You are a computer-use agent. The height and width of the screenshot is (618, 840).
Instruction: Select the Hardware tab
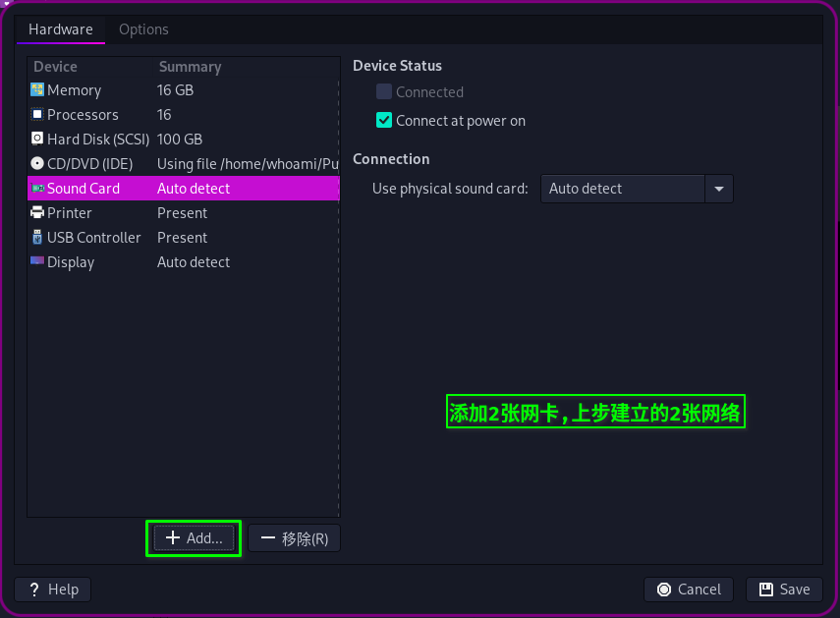click(61, 29)
